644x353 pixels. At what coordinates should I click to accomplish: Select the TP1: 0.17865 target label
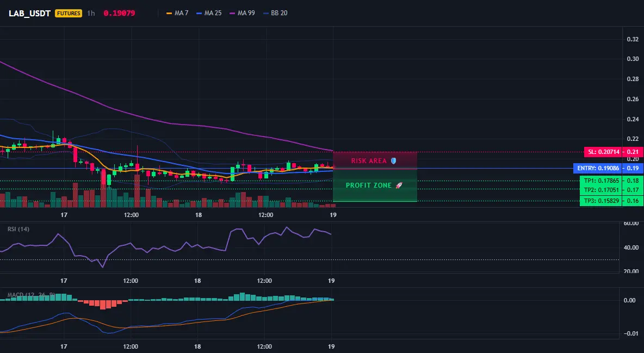[600, 181]
